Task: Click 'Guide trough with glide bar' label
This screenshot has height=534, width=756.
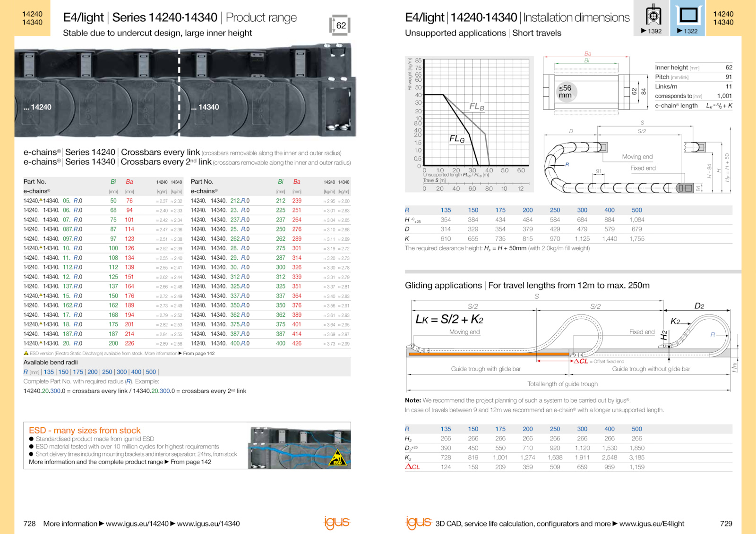Action: click(x=486, y=369)
